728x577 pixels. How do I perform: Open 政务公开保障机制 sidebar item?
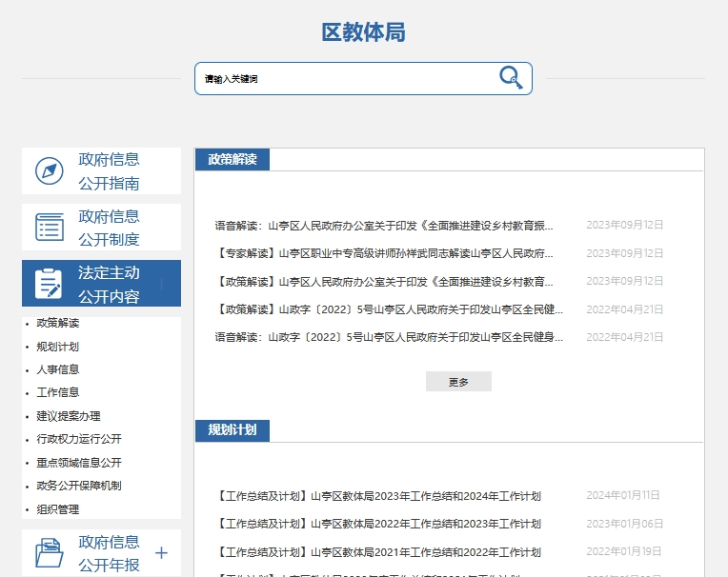(79, 486)
